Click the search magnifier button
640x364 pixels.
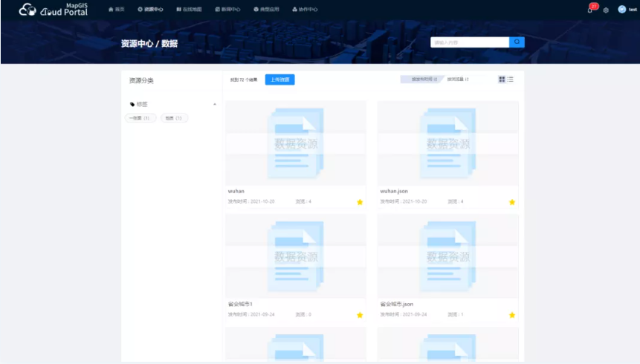[x=517, y=42]
